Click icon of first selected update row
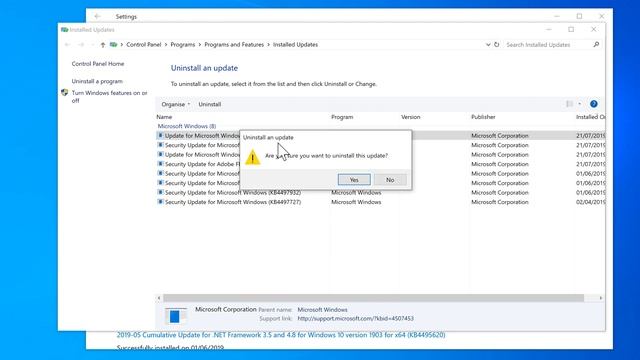640x360 pixels. [x=160, y=135]
